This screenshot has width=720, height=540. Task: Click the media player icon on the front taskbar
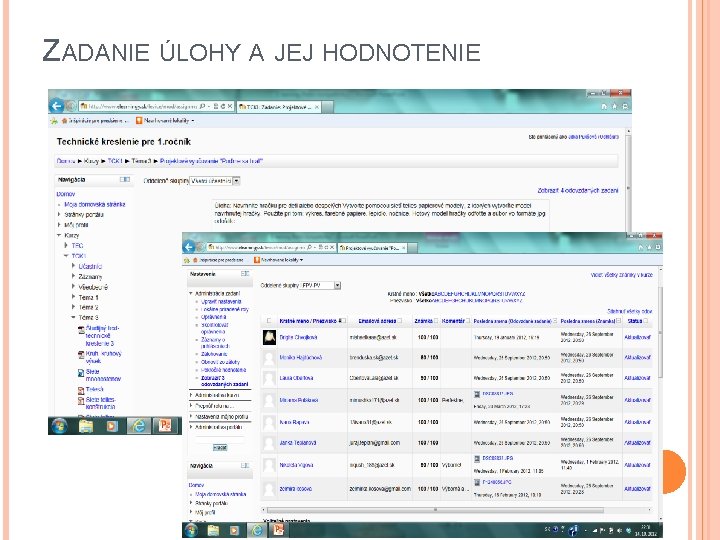235,530
